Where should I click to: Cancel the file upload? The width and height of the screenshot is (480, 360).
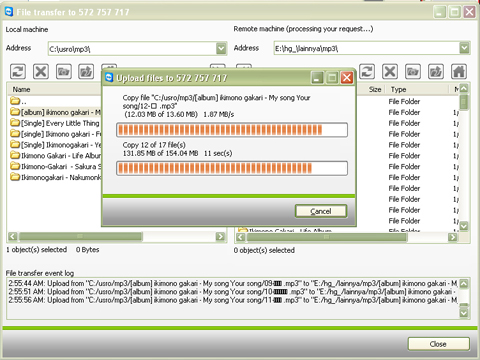tap(321, 211)
